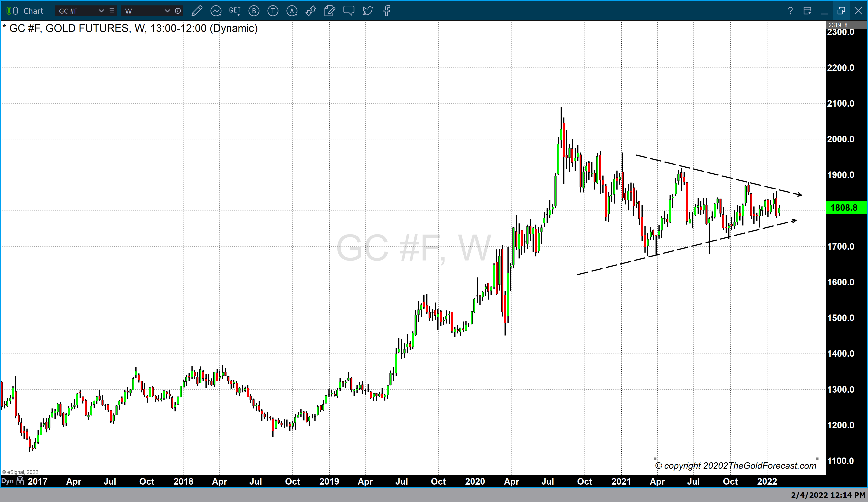Expand the GC #F symbol dropdown
The image size is (868, 502).
click(x=101, y=11)
